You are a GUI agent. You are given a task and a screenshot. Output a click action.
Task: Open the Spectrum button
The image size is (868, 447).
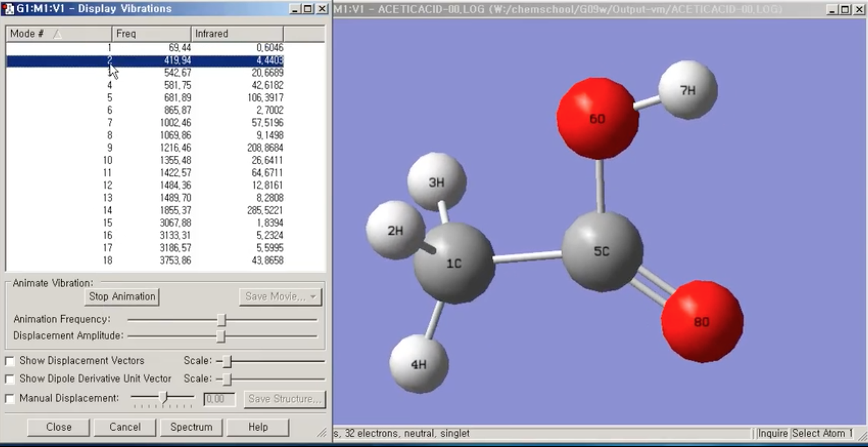click(191, 427)
